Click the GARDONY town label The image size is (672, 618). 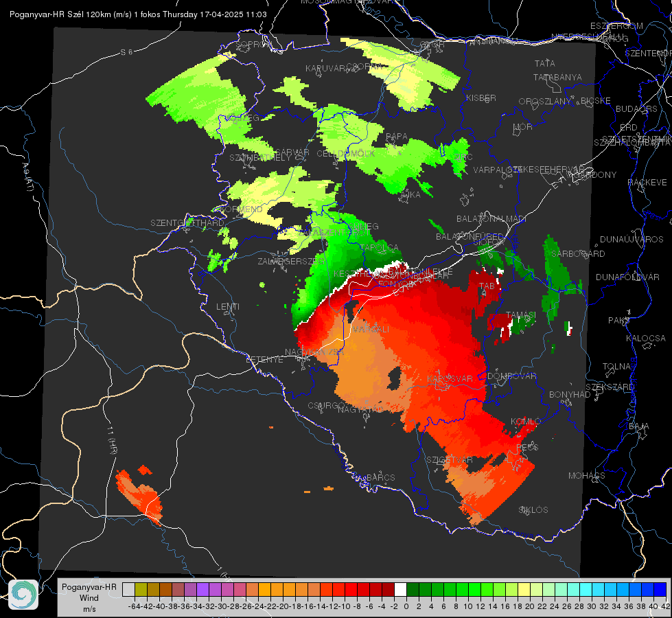(596, 175)
